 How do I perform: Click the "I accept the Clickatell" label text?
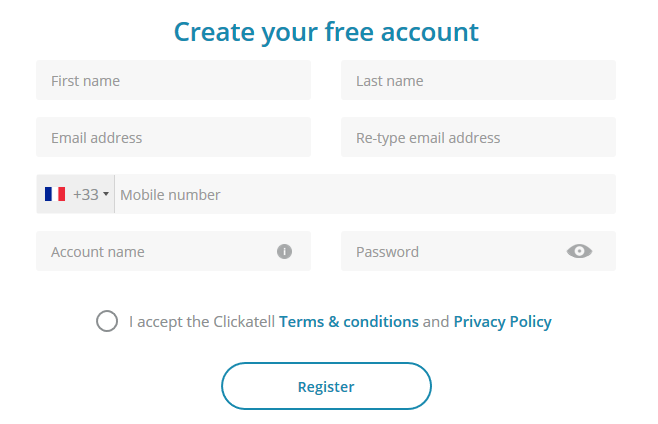202,322
